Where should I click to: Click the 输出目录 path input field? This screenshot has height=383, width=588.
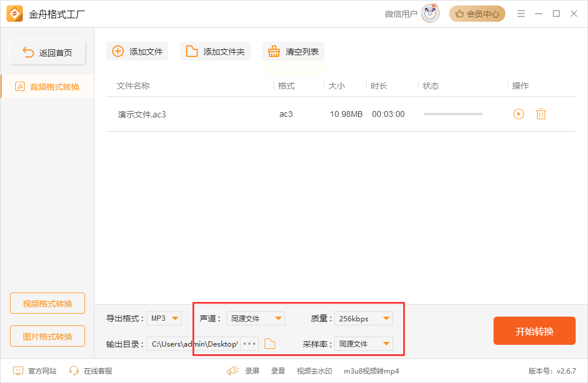click(x=194, y=344)
